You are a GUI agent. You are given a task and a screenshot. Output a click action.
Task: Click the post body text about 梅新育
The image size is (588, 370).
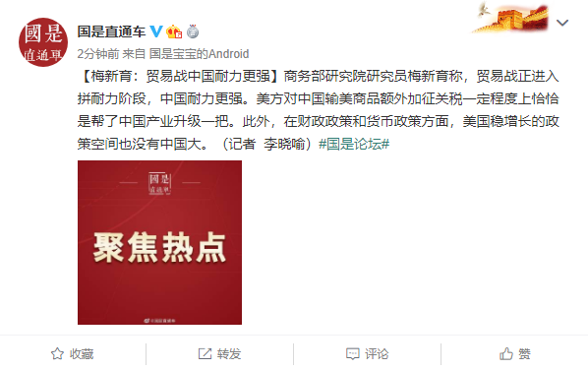click(318, 110)
